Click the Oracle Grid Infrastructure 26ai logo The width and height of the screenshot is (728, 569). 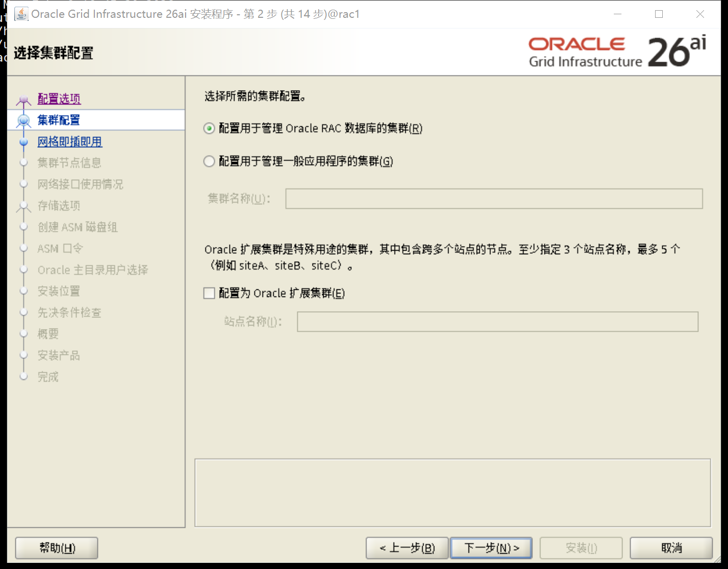(x=617, y=52)
